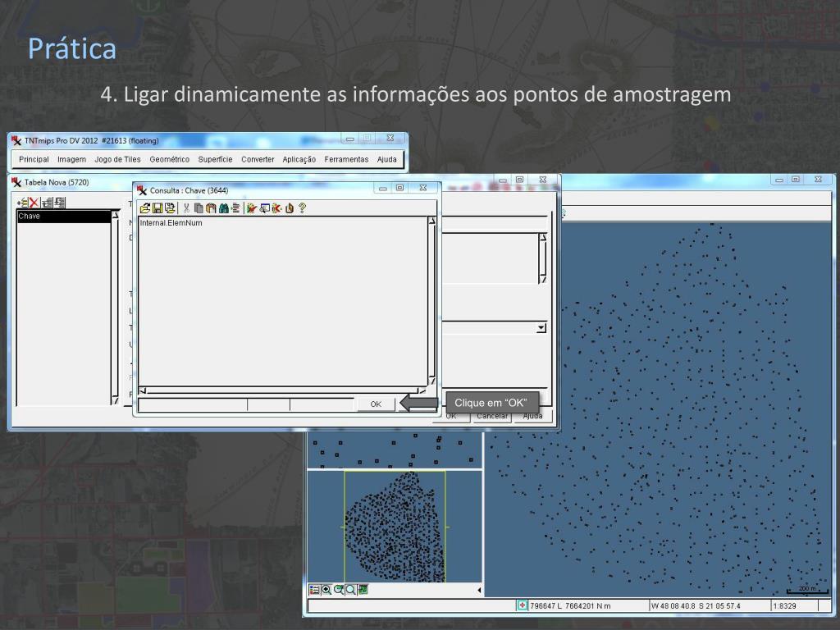Click the red cross coordinate icon in the status bar

point(522,605)
